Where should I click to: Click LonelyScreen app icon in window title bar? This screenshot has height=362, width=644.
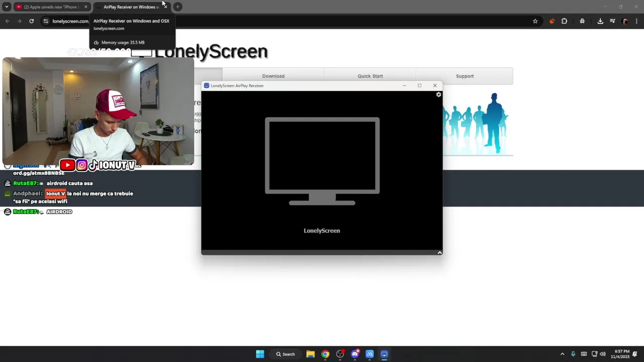click(206, 85)
